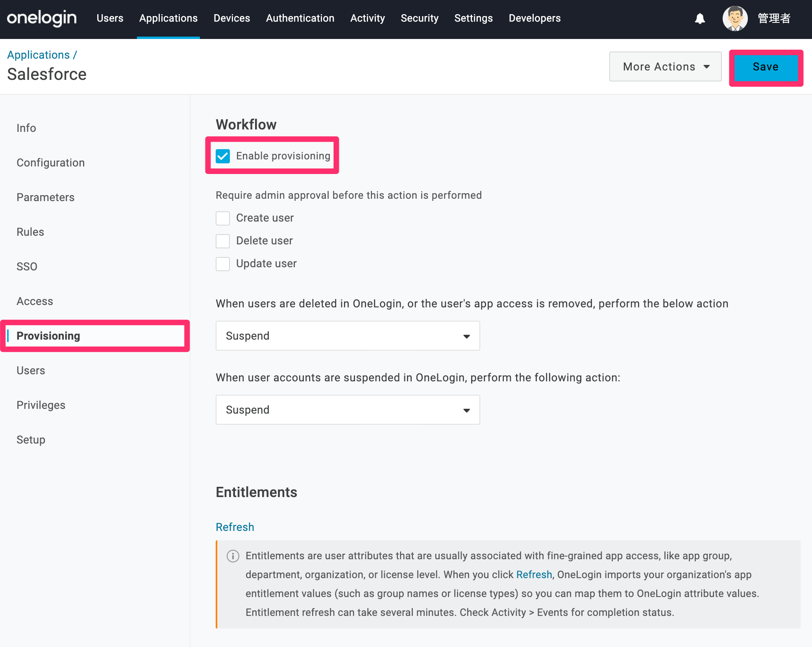Switch to the Setup sidebar tab
812x647 pixels.
click(31, 440)
